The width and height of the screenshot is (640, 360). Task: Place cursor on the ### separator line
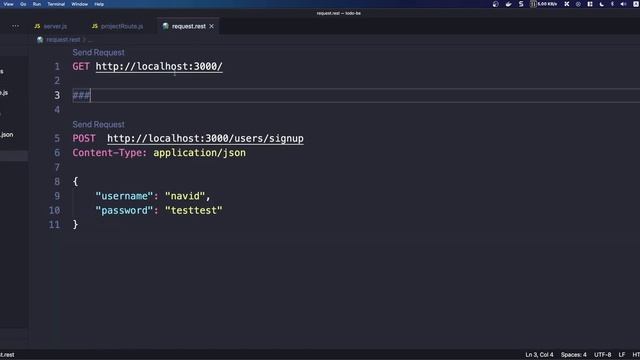pyautogui.click(x=82, y=96)
